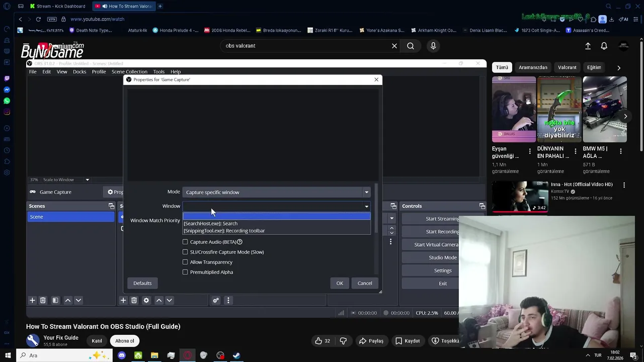Open WhatsApp in the browser sidebar
Screen dimensions: 644x362
click(x=7, y=101)
